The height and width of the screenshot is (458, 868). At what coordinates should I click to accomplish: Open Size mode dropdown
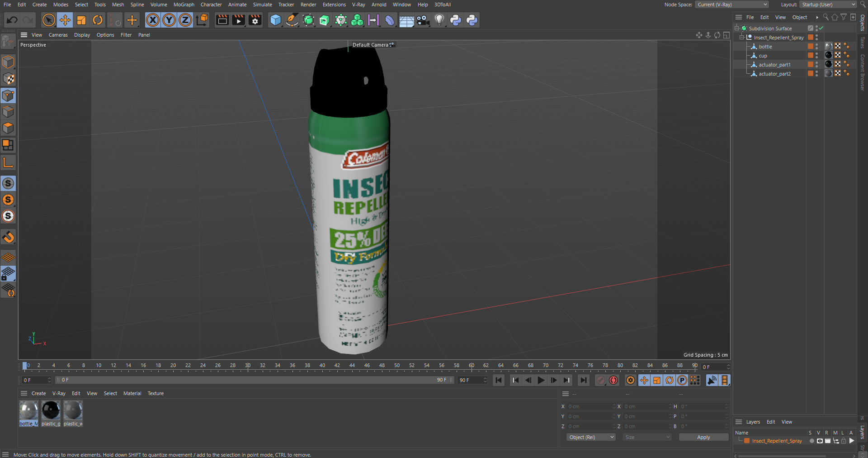click(647, 437)
